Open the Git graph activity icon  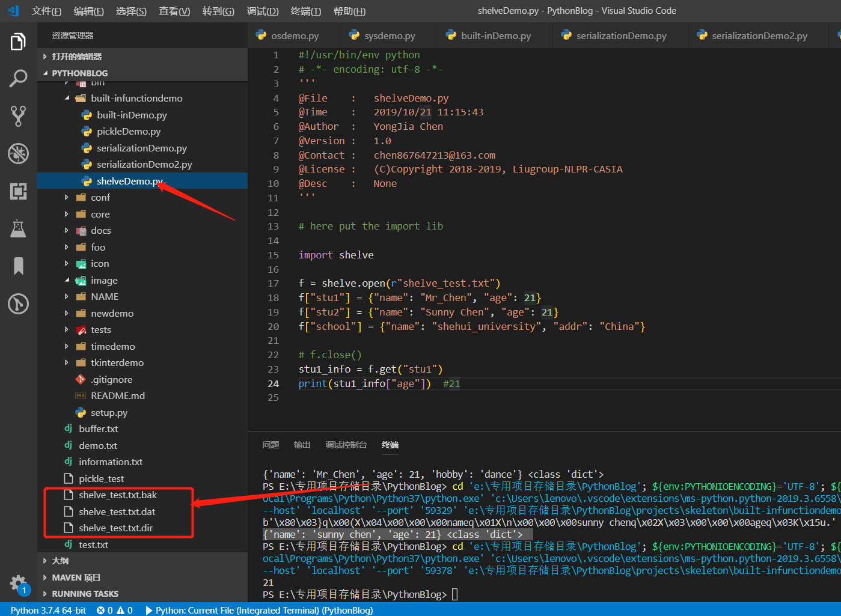[x=18, y=303]
